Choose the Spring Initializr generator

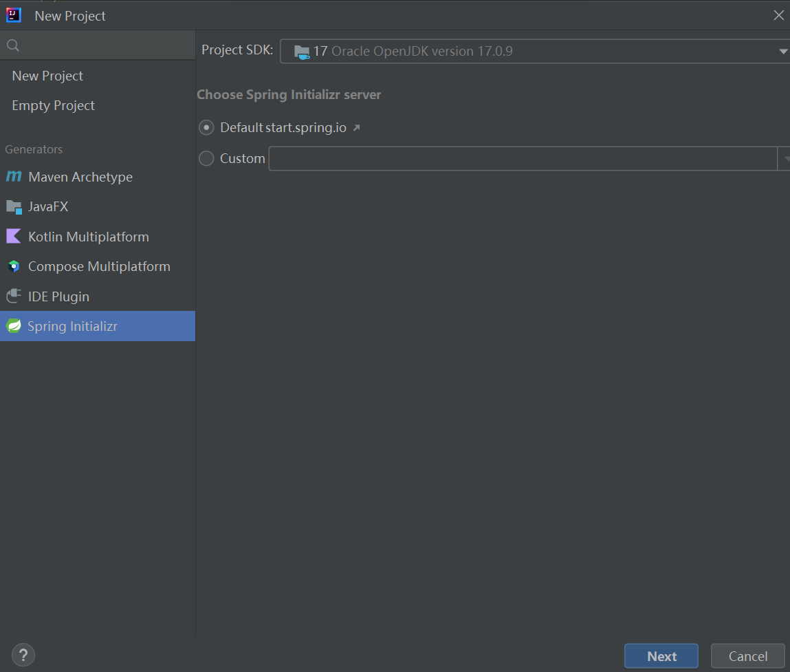tap(97, 326)
